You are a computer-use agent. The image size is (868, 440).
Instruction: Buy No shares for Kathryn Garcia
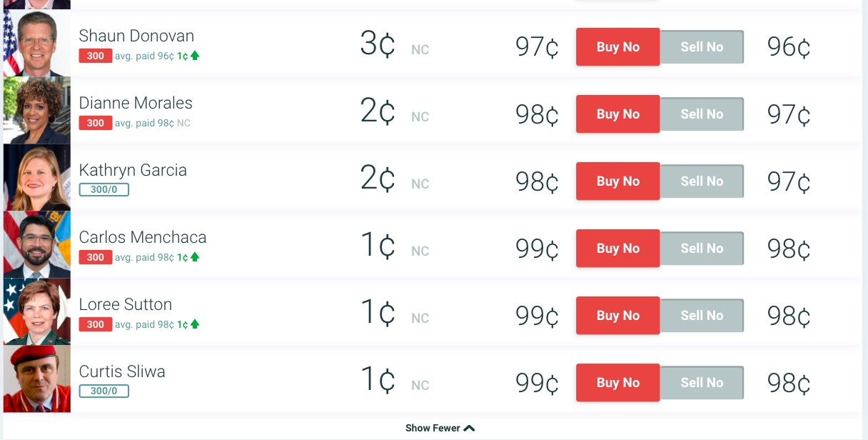pos(617,181)
